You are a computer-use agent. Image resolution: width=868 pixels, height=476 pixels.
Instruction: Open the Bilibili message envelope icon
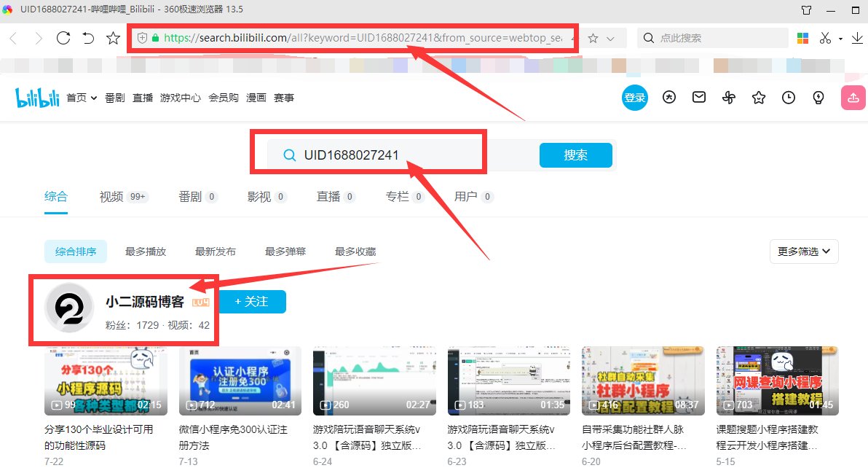pyautogui.click(x=699, y=97)
